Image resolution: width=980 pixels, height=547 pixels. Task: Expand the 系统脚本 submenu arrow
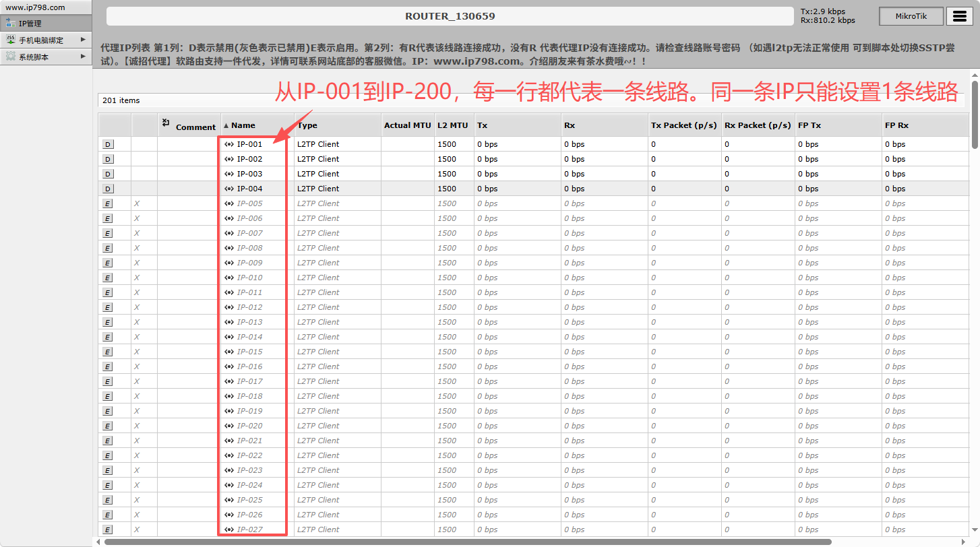(83, 57)
